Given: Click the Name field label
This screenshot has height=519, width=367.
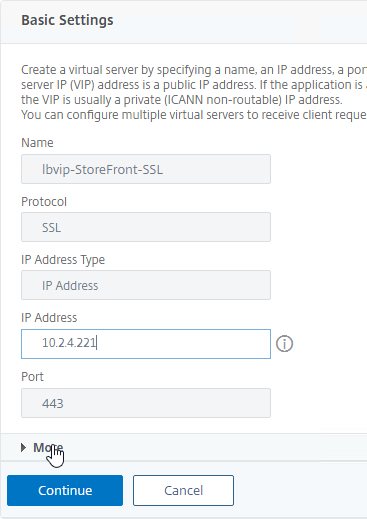Looking at the screenshot, I should [37, 143].
